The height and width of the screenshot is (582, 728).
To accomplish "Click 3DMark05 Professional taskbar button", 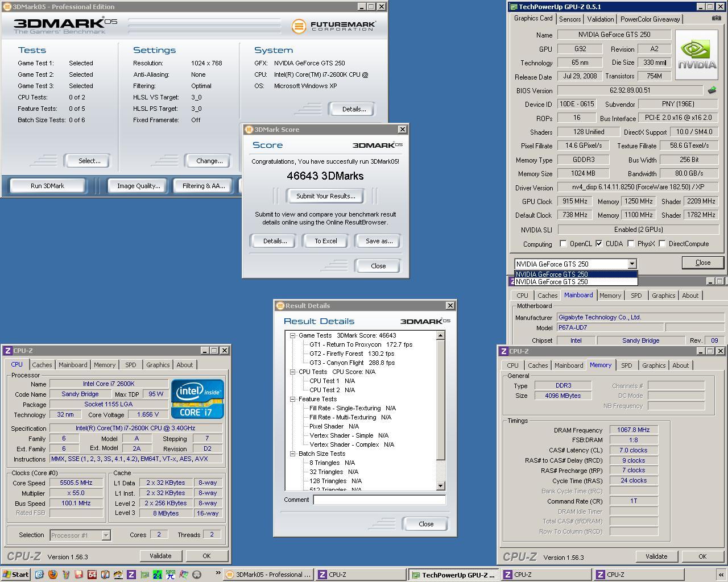I will tap(268, 575).
